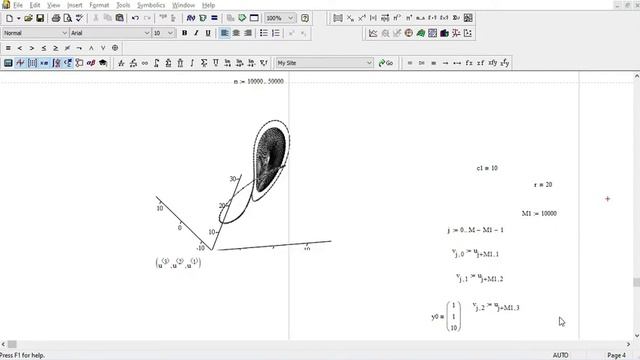
Task: Insert X-Y plot
Action: pyautogui.click(x=373, y=33)
